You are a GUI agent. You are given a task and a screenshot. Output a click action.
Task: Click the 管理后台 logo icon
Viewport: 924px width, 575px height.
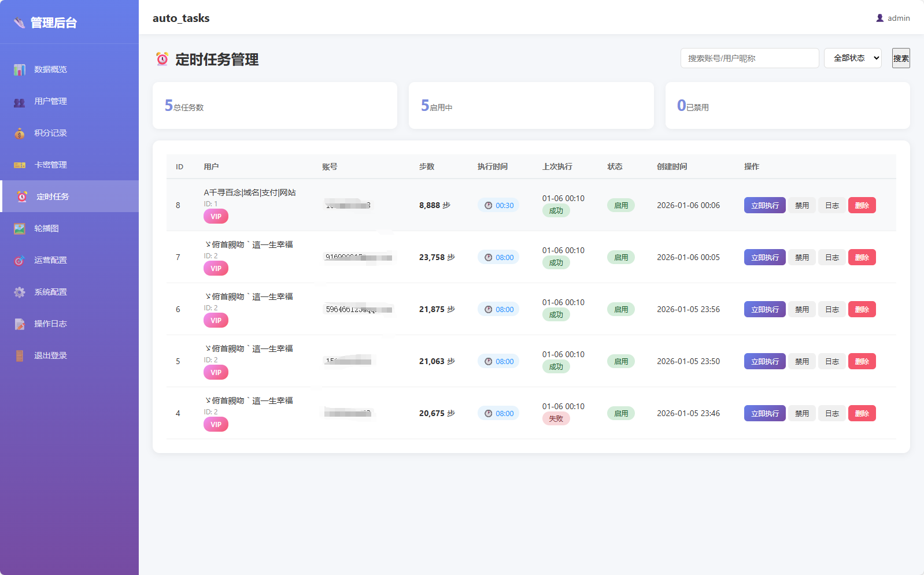point(20,23)
